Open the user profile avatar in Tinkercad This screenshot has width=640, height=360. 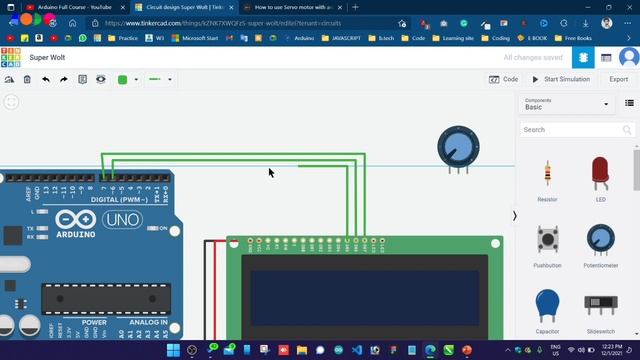629,58
